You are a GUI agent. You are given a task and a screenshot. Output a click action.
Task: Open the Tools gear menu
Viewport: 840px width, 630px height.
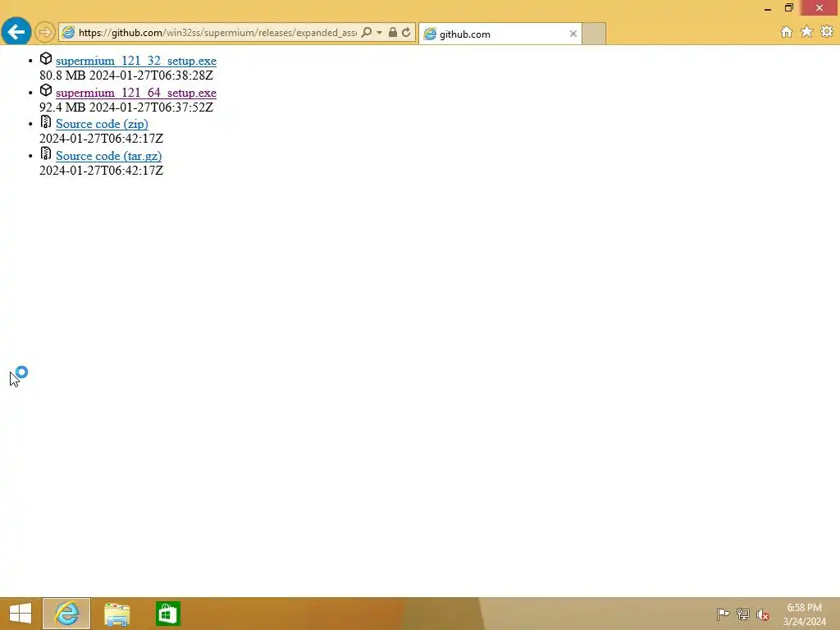point(827,32)
